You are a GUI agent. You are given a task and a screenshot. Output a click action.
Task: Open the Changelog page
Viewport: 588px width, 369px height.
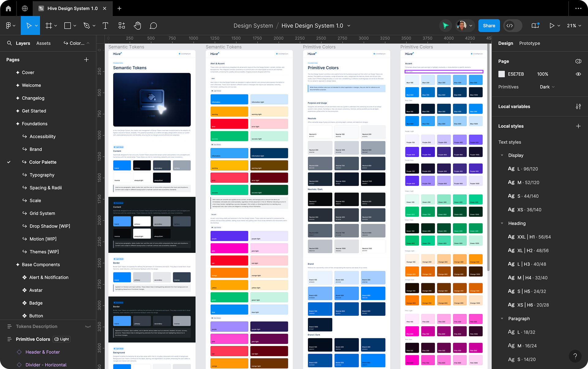33,98
